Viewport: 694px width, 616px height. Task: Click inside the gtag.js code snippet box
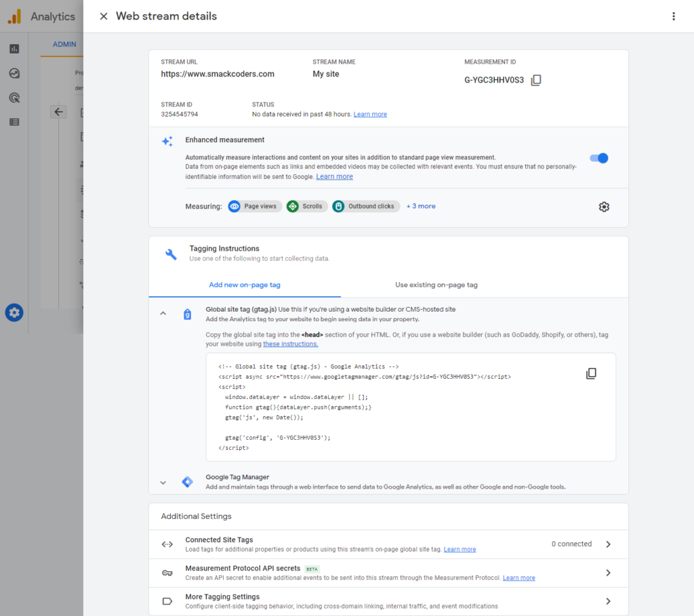coord(411,407)
